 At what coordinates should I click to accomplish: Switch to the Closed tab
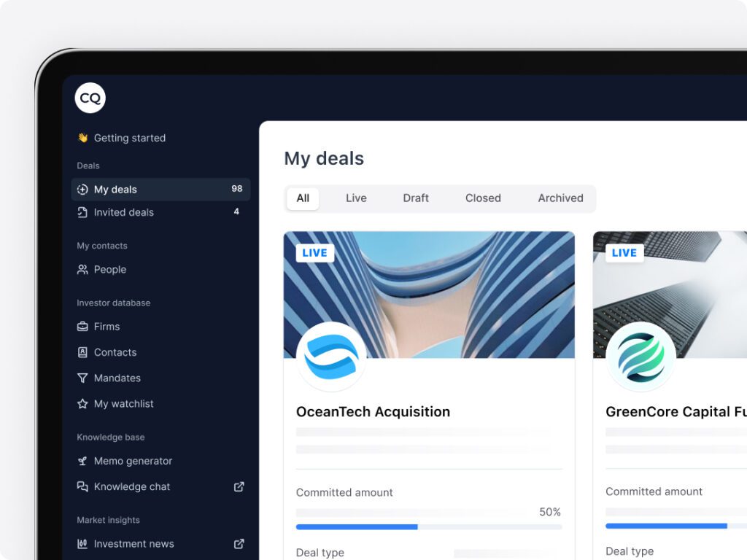(483, 198)
